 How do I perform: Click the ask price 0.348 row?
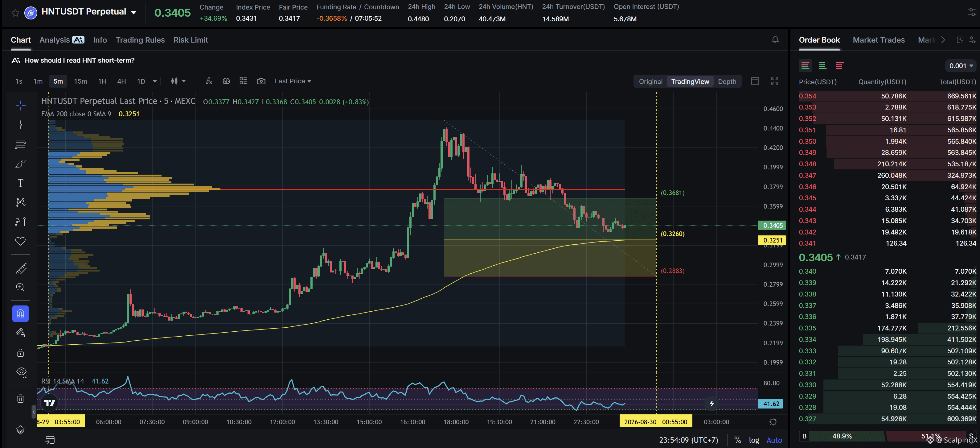(887, 164)
